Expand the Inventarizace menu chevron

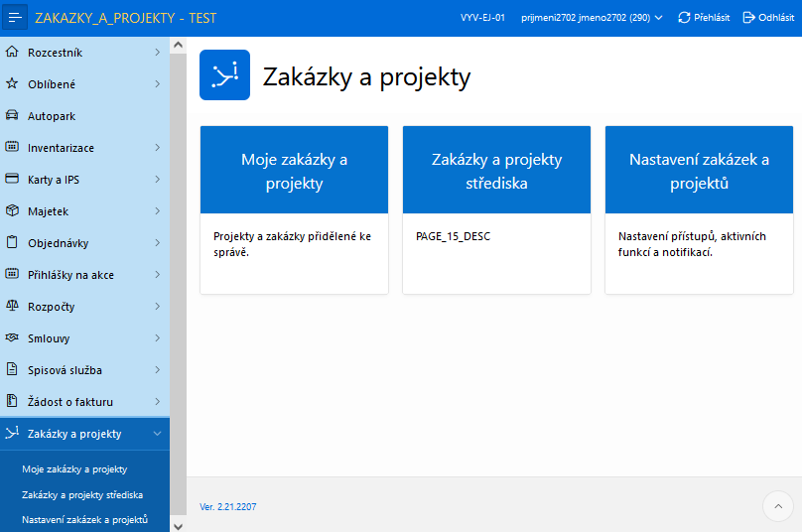[x=157, y=148]
